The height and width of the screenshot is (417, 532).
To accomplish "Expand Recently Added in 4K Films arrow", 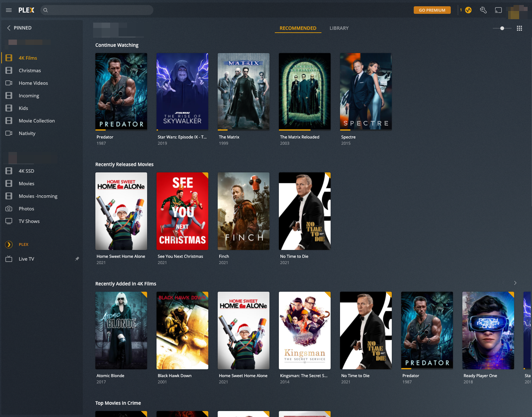I will [515, 283].
